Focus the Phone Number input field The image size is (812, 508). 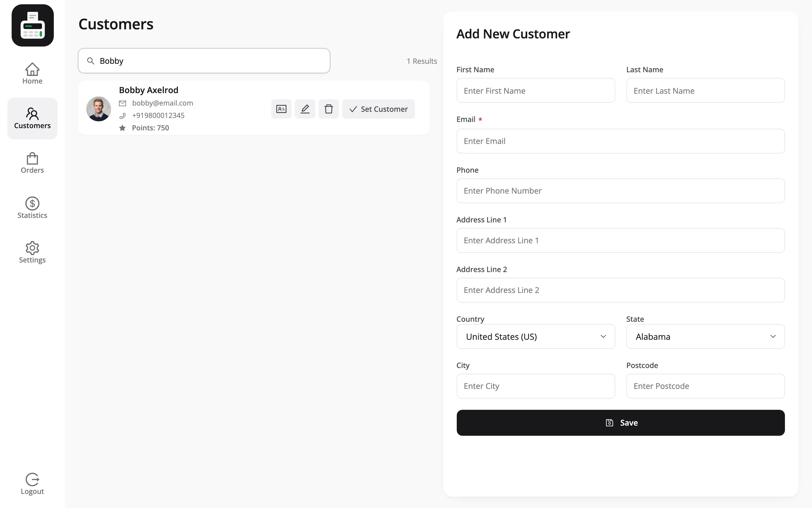pos(620,191)
